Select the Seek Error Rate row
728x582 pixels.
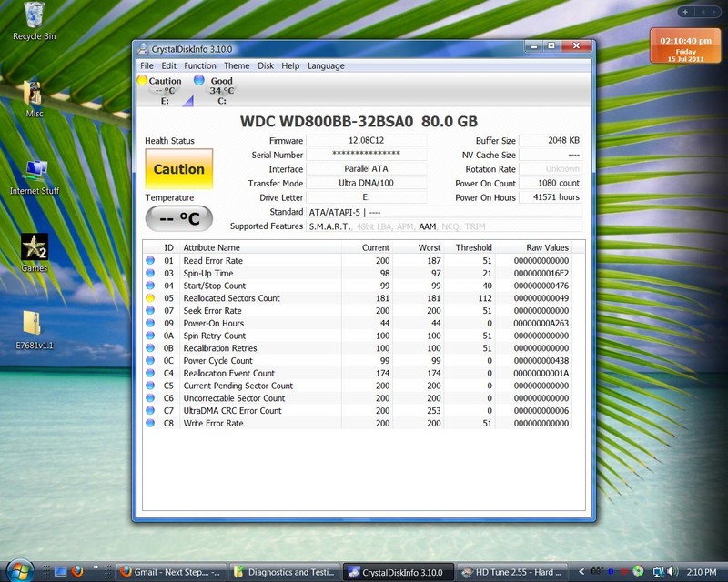pyautogui.click(x=358, y=310)
